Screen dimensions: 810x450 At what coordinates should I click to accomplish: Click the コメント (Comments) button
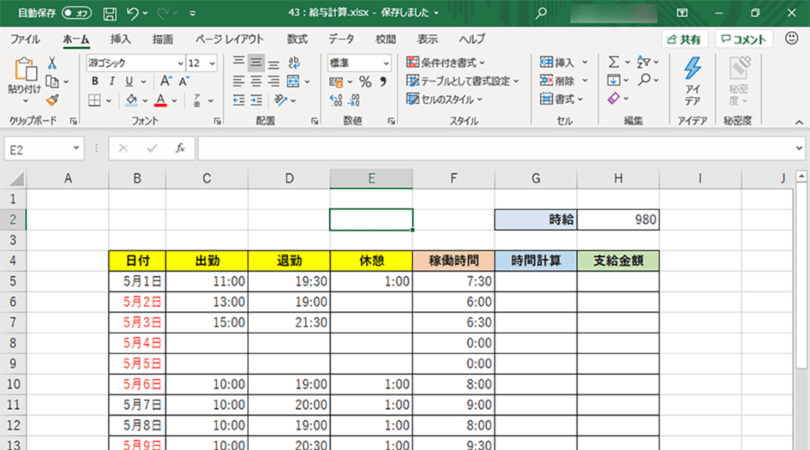746,39
